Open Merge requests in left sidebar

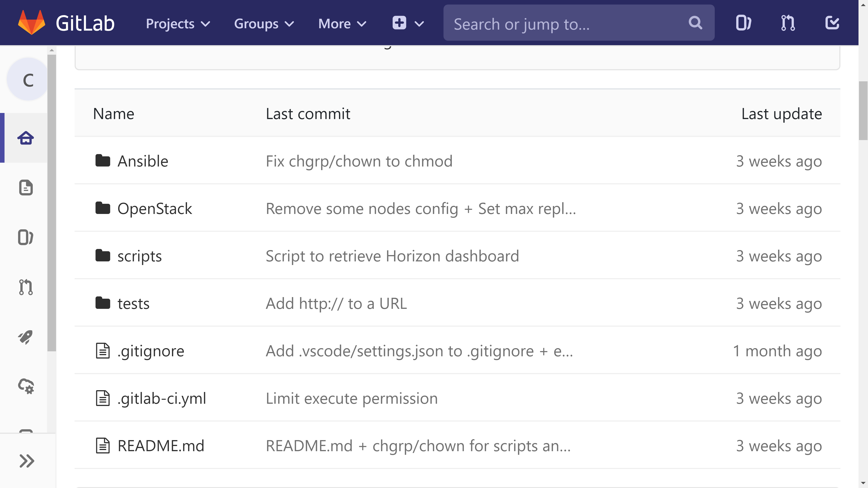(26, 287)
